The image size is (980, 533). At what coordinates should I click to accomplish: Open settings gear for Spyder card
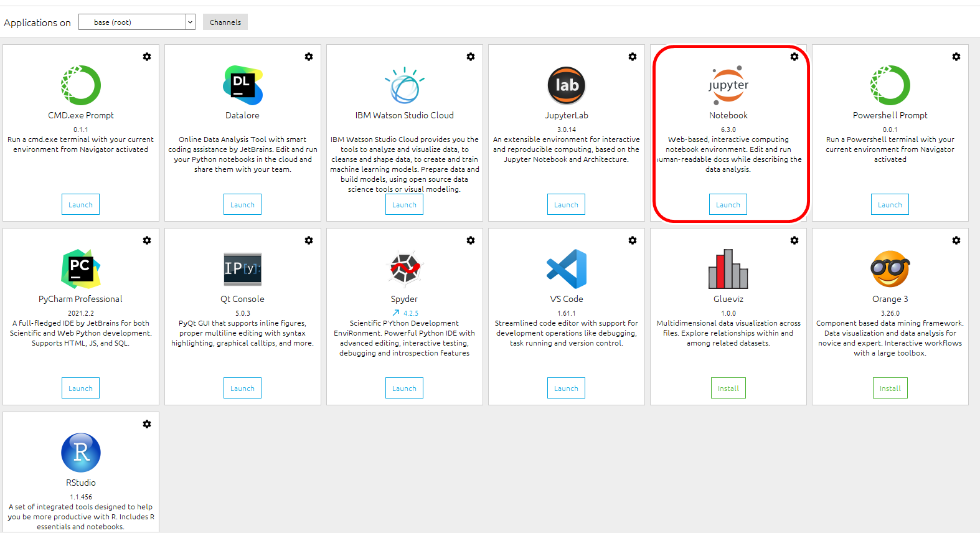click(471, 240)
